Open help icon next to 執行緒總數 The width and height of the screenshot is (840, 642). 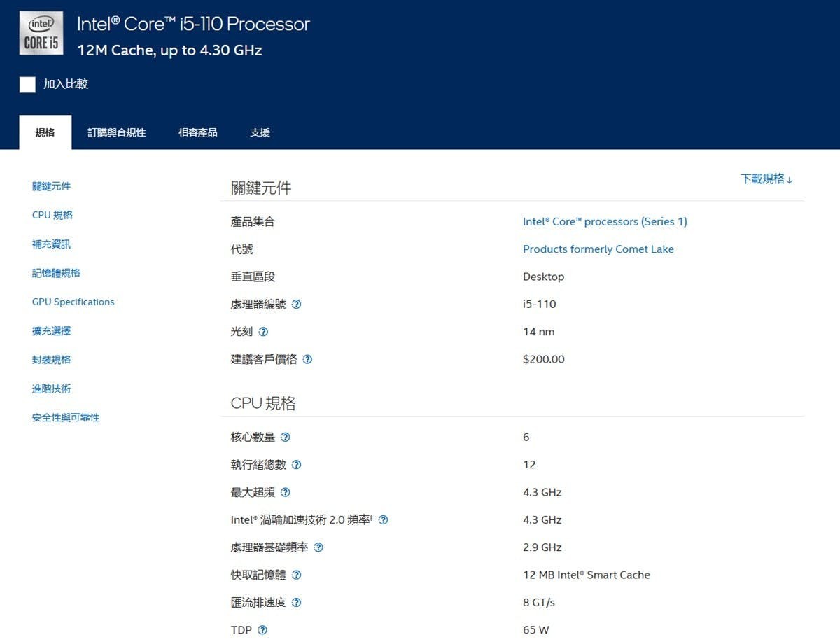pyautogui.click(x=296, y=465)
